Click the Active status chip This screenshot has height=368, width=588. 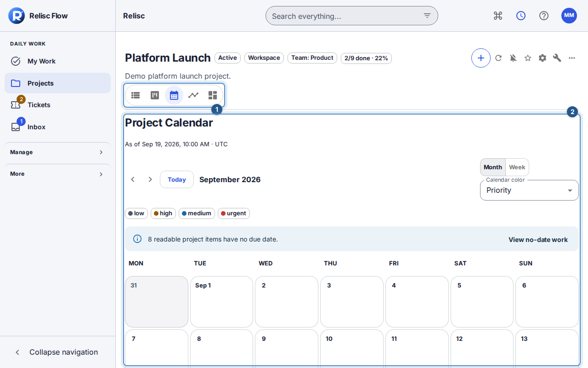(227, 58)
